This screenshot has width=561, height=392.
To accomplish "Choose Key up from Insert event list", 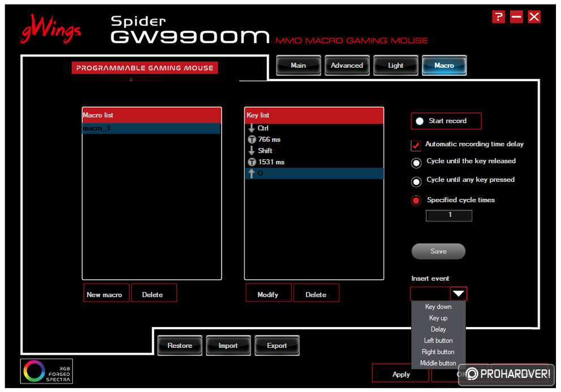I will pyautogui.click(x=438, y=318).
